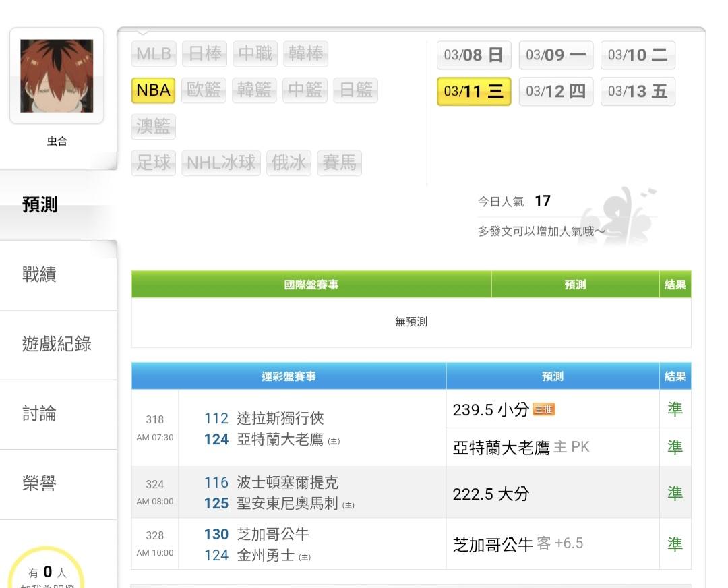Click the orange 主推 badge
The width and height of the screenshot is (728, 588).
pos(544,409)
